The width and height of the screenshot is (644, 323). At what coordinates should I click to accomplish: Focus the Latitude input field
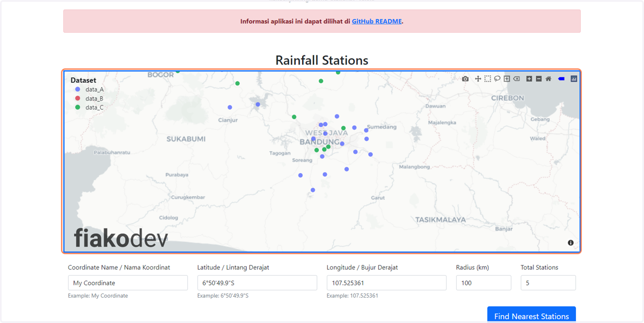(257, 283)
